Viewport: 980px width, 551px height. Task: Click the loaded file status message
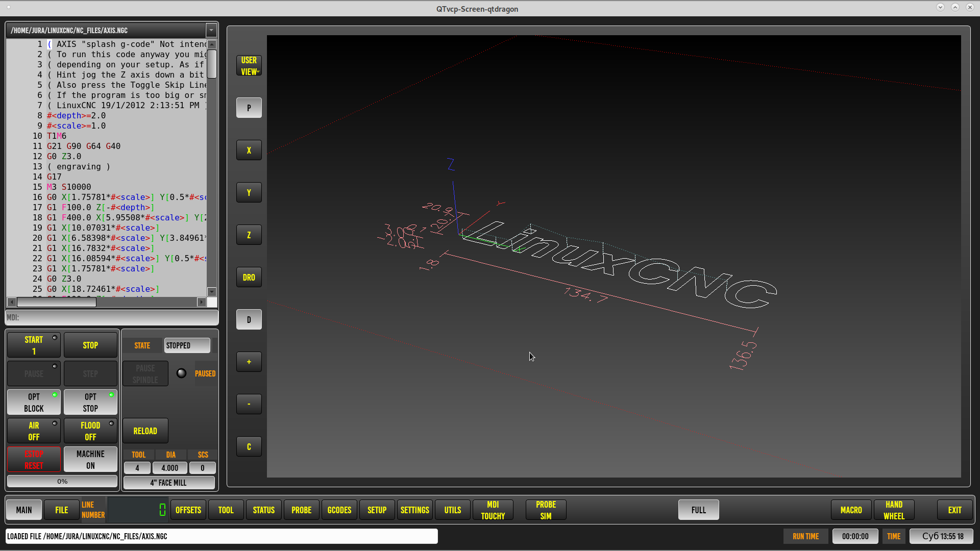[x=222, y=536]
